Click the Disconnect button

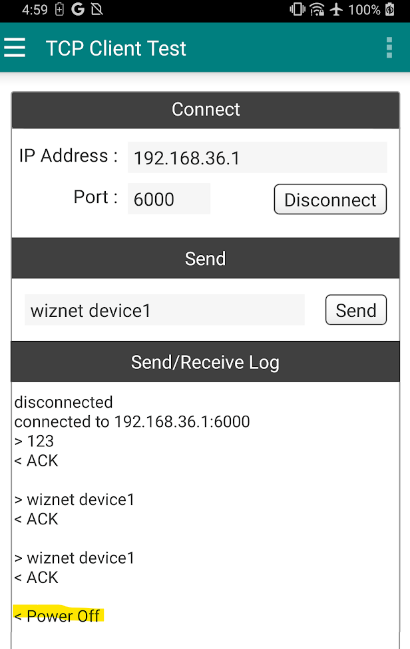pyautogui.click(x=330, y=200)
